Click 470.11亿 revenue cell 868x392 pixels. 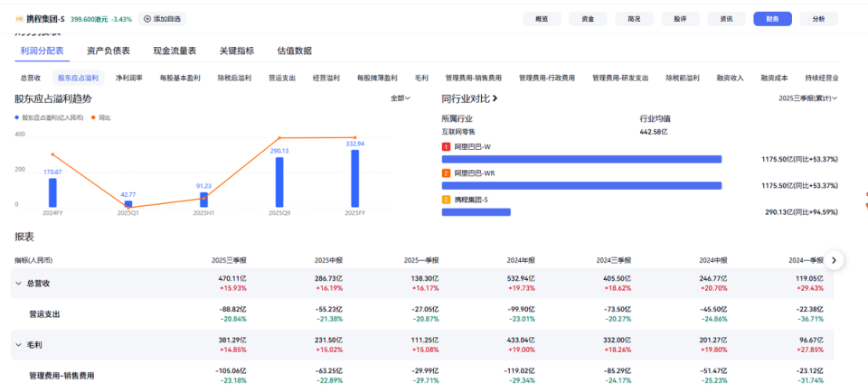click(232, 279)
